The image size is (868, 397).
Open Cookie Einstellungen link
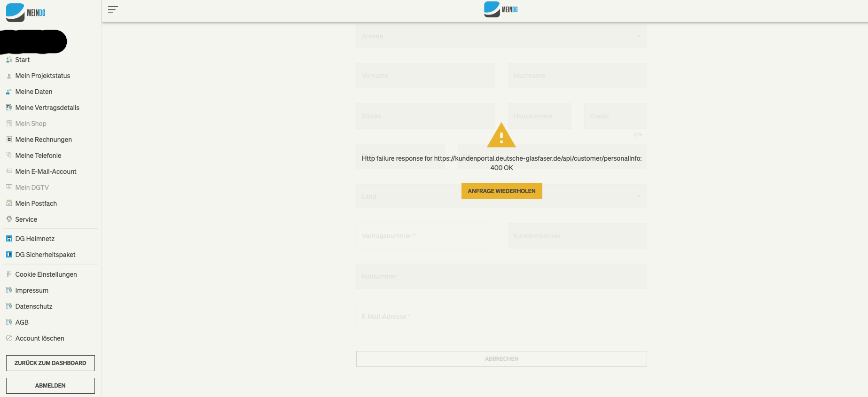46,274
